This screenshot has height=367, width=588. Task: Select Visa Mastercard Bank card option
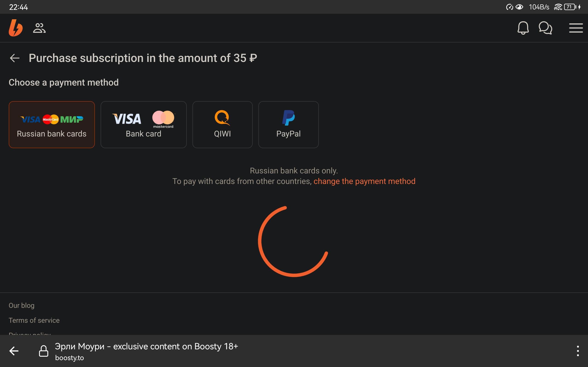click(144, 125)
